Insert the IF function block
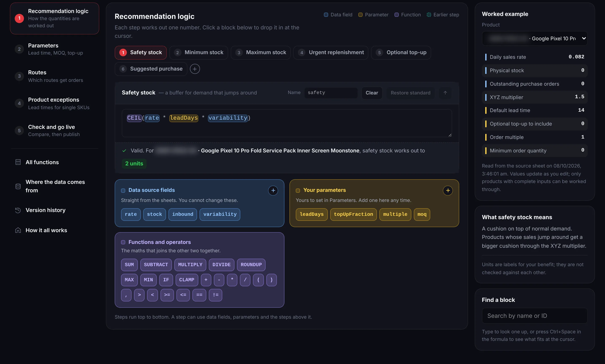 click(166, 280)
